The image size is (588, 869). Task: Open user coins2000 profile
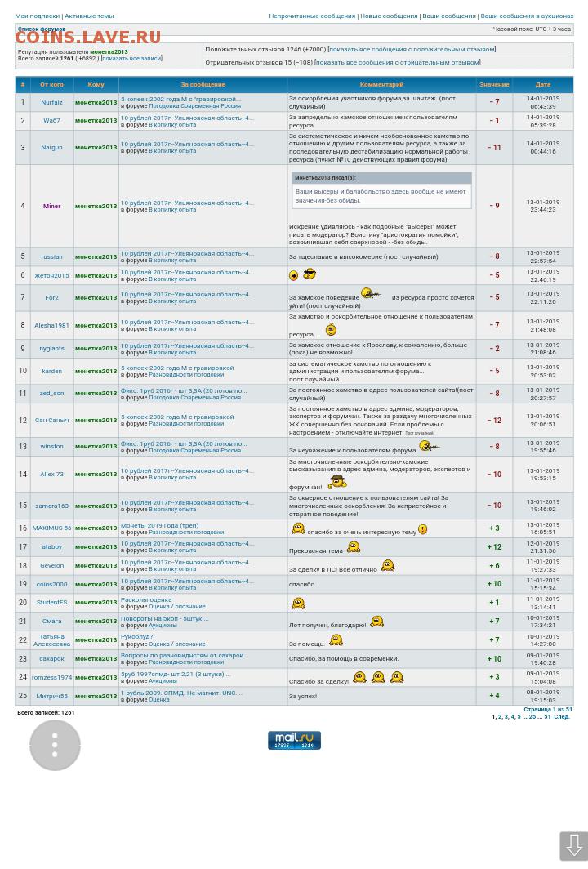(51, 584)
